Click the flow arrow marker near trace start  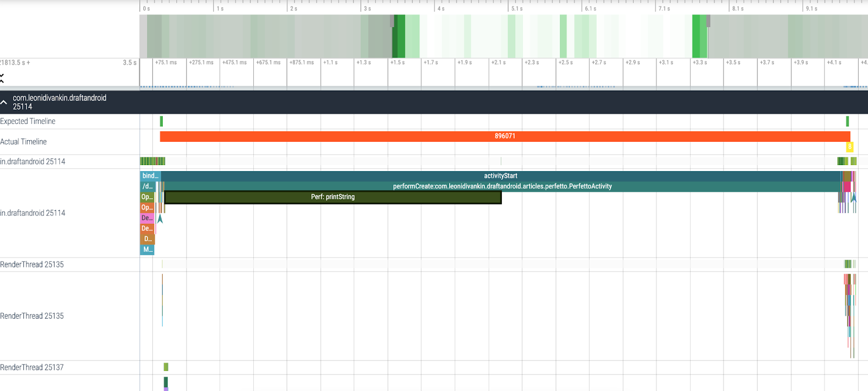click(160, 218)
